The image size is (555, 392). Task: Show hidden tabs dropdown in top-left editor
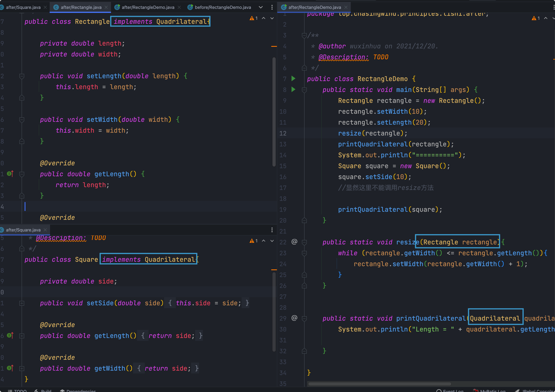click(x=261, y=7)
